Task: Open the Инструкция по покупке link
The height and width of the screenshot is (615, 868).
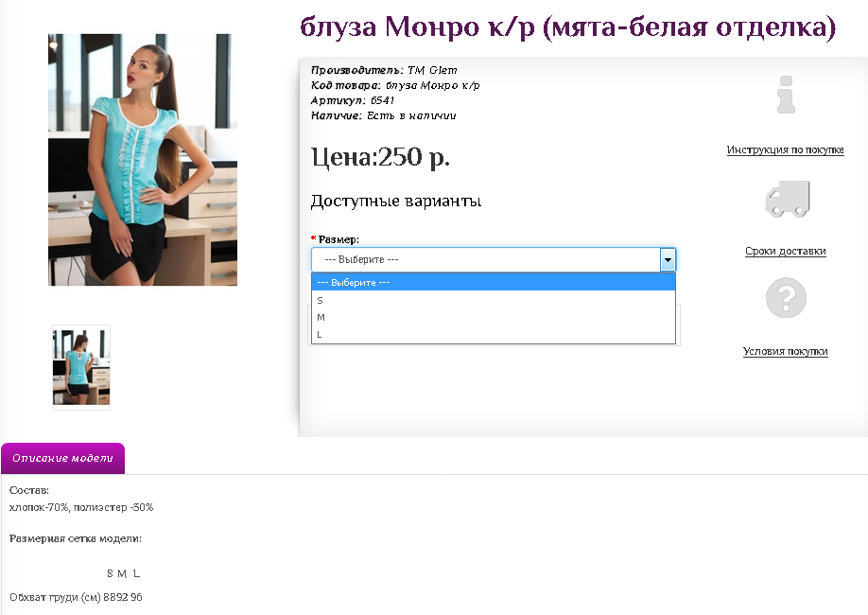Action: [x=785, y=149]
